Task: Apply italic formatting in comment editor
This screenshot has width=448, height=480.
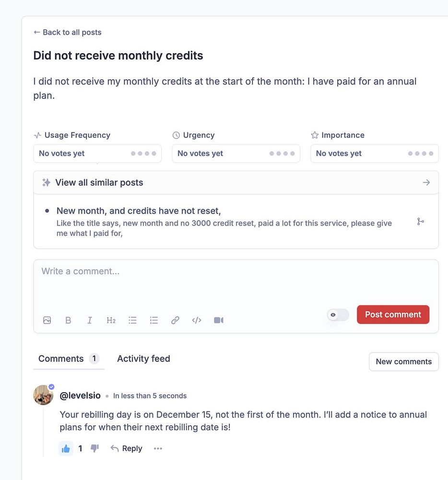Action: click(x=90, y=320)
